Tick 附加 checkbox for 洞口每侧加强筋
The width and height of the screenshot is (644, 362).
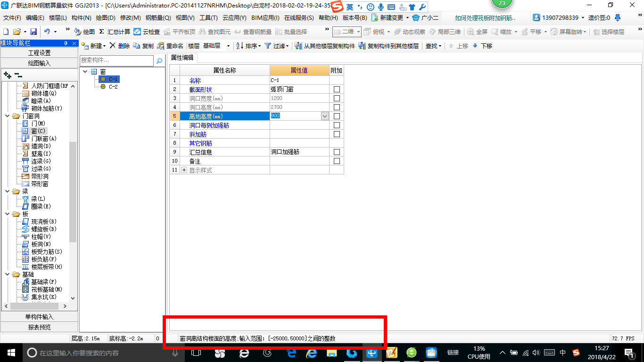click(x=337, y=125)
